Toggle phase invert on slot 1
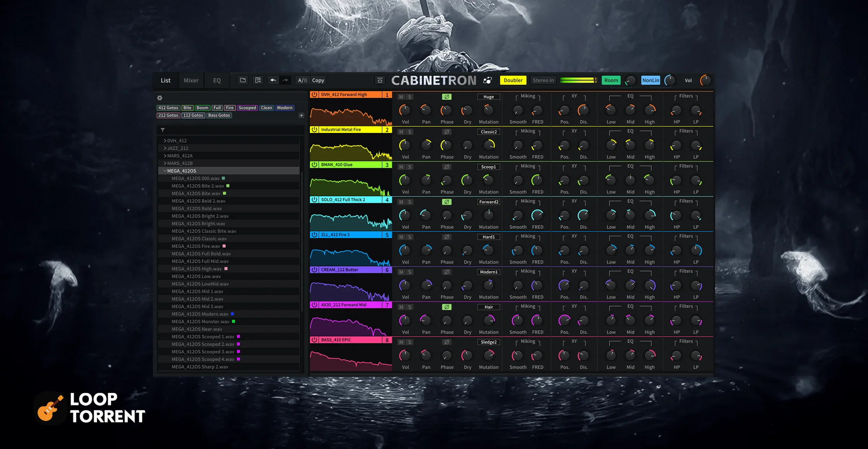 click(x=447, y=97)
